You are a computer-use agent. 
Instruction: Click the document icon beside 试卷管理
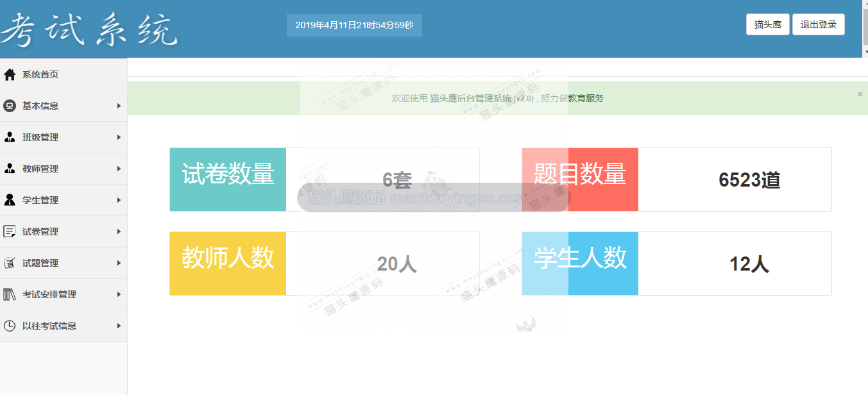click(10, 231)
